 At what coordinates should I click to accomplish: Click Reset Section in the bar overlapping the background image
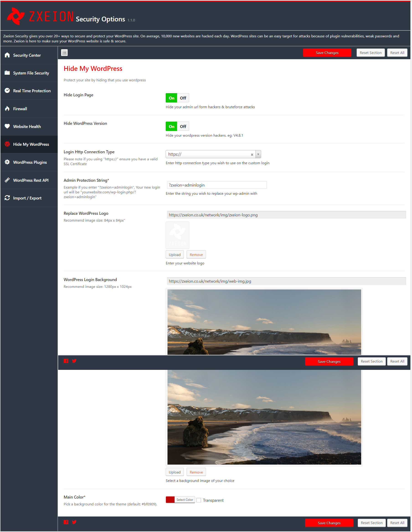(371, 361)
